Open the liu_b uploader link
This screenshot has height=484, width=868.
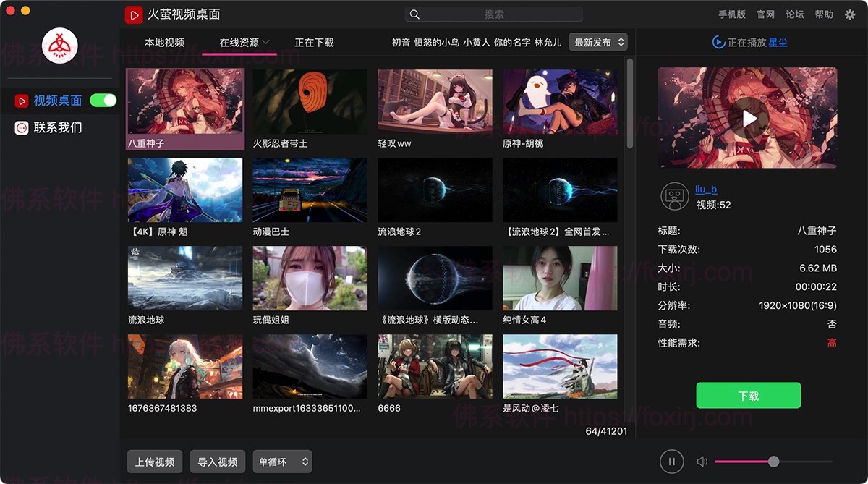click(706, 190)
